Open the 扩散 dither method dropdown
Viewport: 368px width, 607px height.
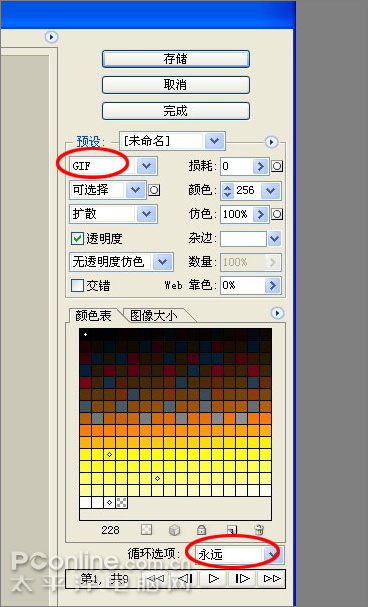point(113,214)
